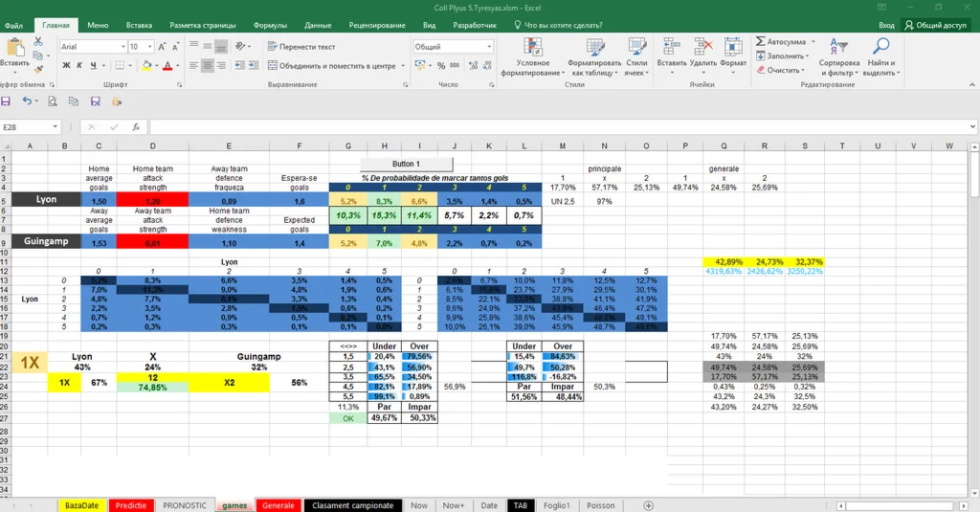Image resolution: width=980 pixels, height=512 pixels.
Task: Apply percent style format
Action: 441,66
